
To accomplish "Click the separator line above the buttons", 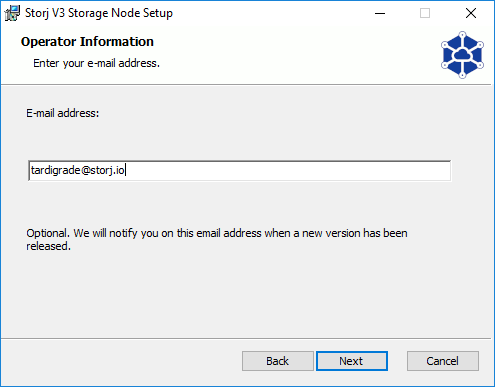I will 246,339.
